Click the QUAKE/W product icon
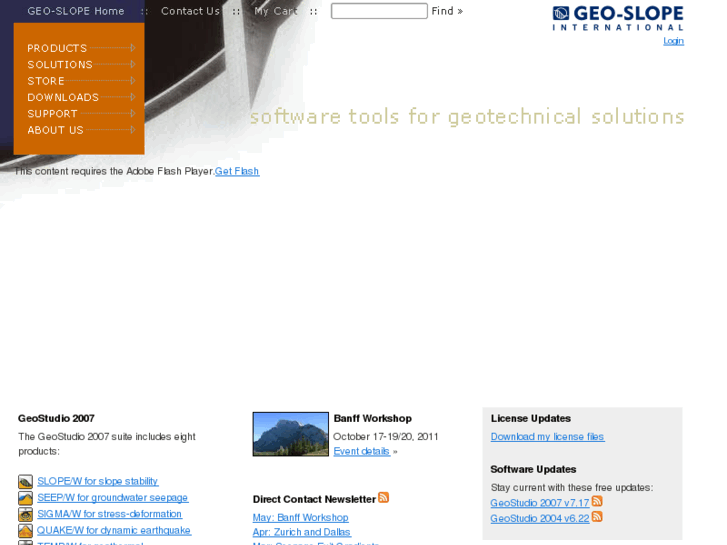Screen dimensions: 727x545 pos(26,530)
